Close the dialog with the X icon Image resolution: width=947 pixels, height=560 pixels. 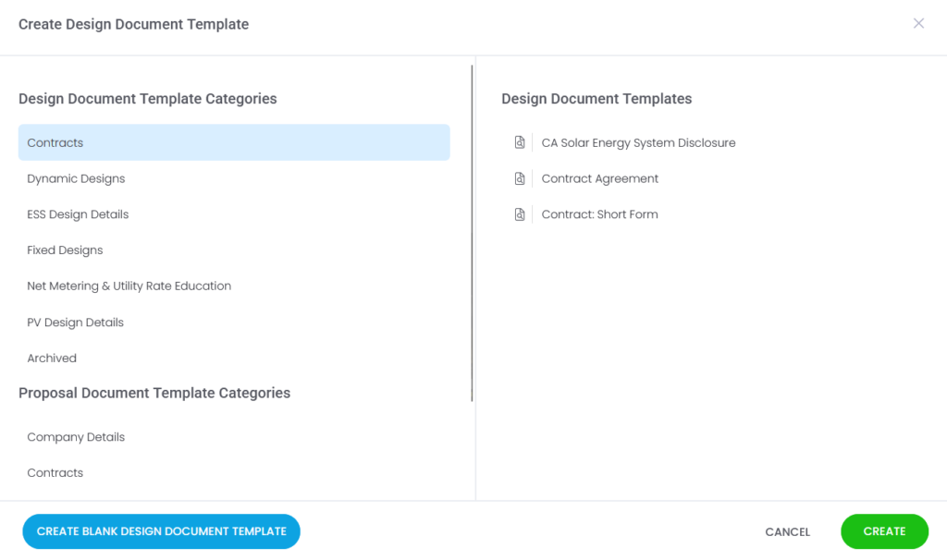pos(918,23)
